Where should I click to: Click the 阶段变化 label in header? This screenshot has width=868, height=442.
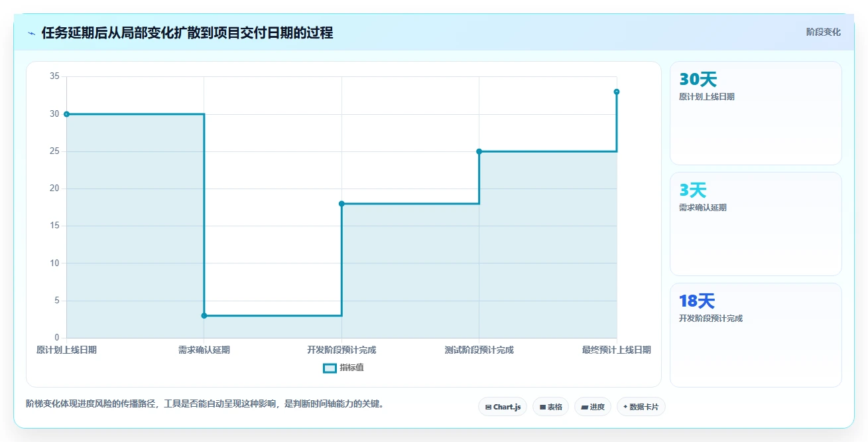824,32
